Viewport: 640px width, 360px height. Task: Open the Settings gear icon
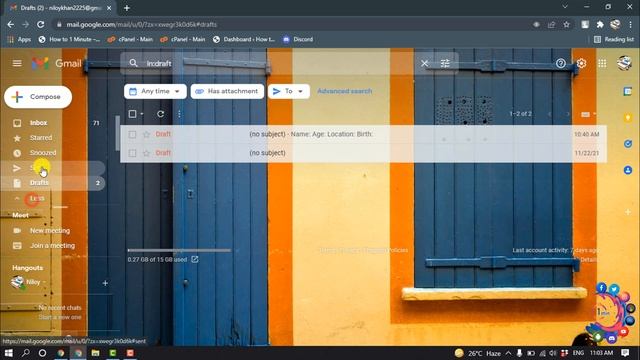[x=581, y=63]
